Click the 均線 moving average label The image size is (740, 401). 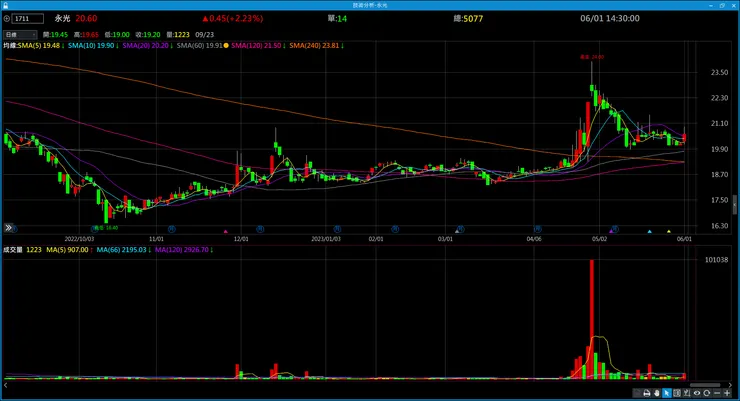(x=10, y=46)
